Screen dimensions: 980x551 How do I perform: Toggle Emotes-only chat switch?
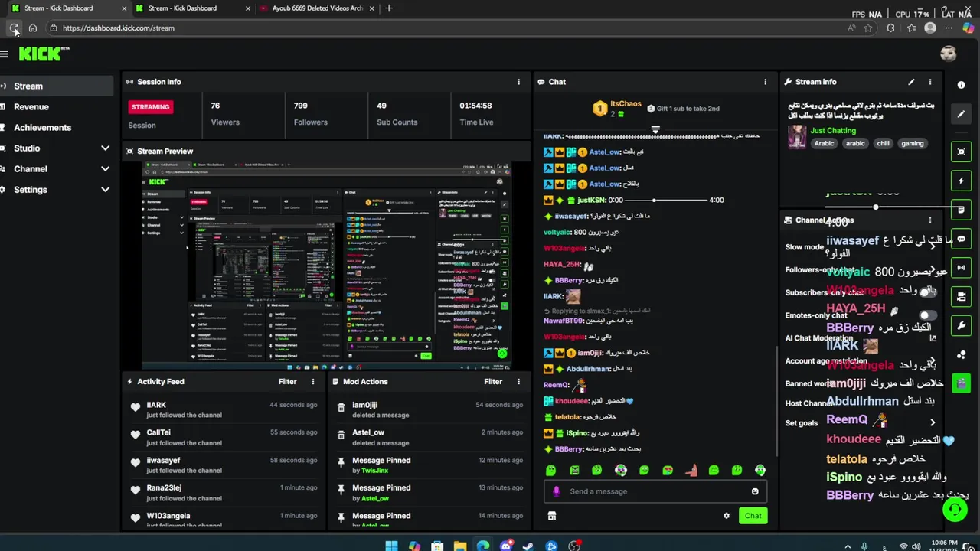928,315
